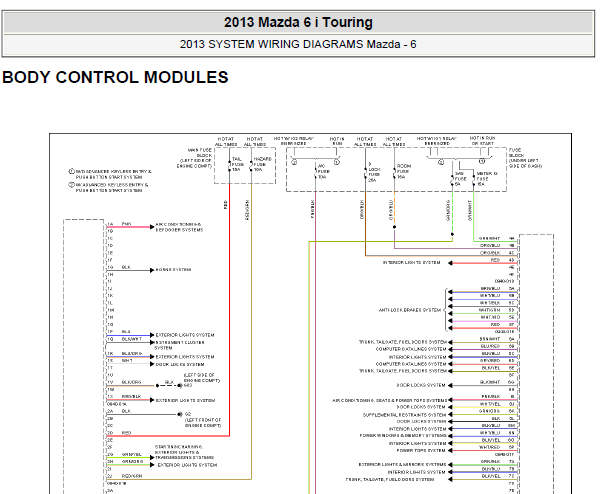Click the "SAS FUSE 5A" label

click(x=460, y=179)
